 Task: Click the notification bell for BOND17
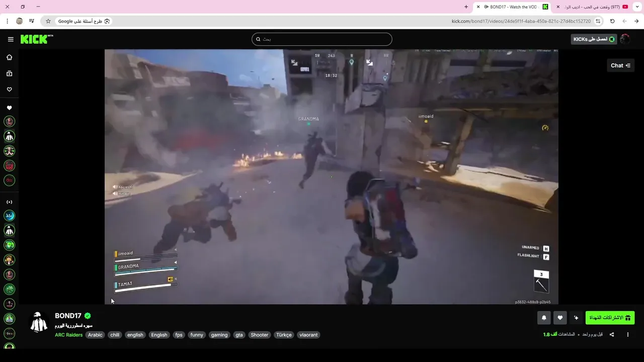click(x=544, y=318)
